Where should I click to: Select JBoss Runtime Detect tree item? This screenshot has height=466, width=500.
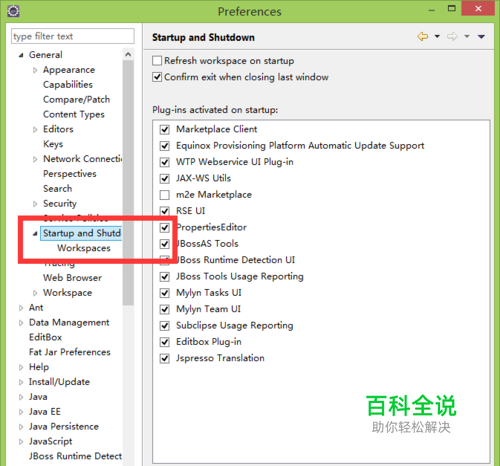[x=75, y=456]
